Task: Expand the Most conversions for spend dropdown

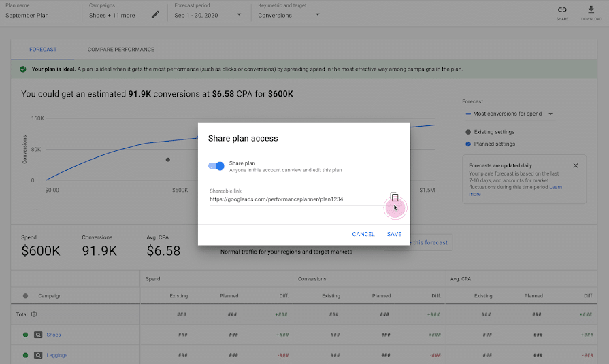Action: (550, 114)
